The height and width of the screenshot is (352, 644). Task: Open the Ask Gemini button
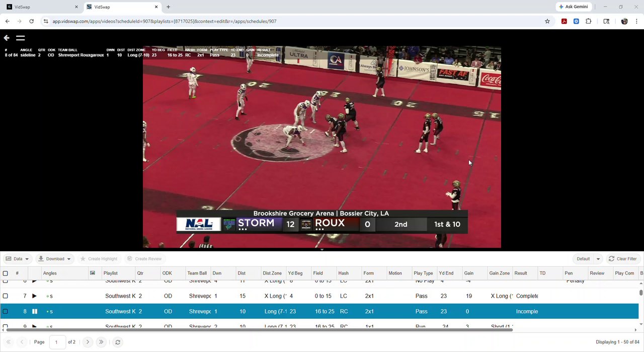tap(574, 7)
